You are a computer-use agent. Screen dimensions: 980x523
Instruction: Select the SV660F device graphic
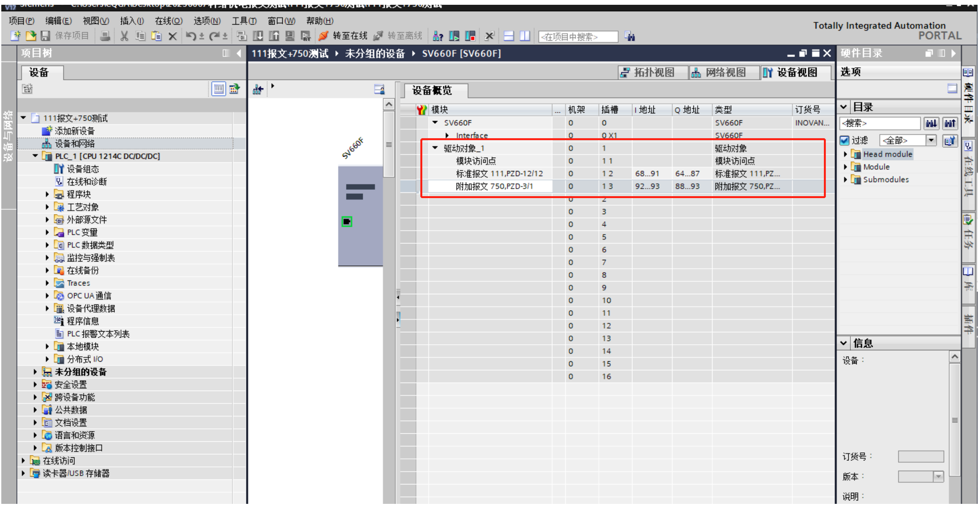click(360, 216)
